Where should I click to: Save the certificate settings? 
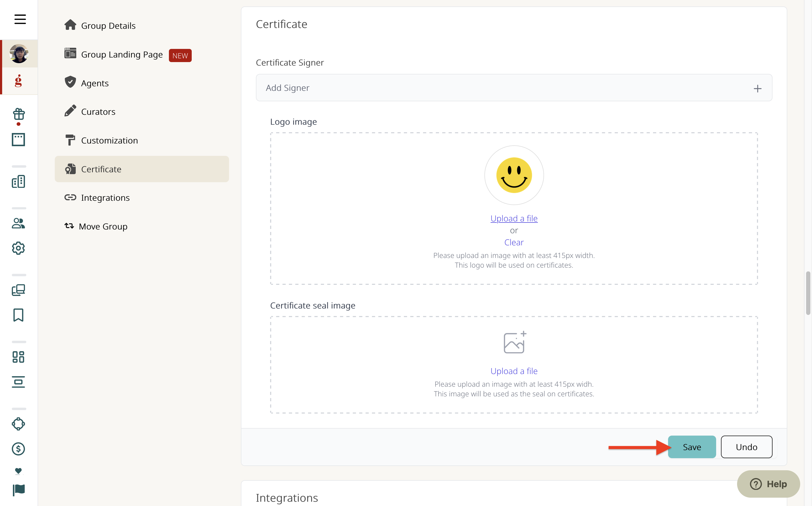click(692, 447)
